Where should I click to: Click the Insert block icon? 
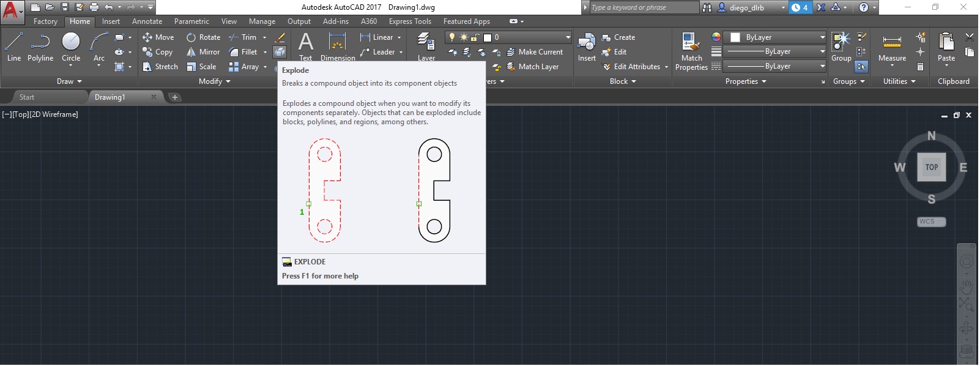pyautogui.click(x=587, y=47)
